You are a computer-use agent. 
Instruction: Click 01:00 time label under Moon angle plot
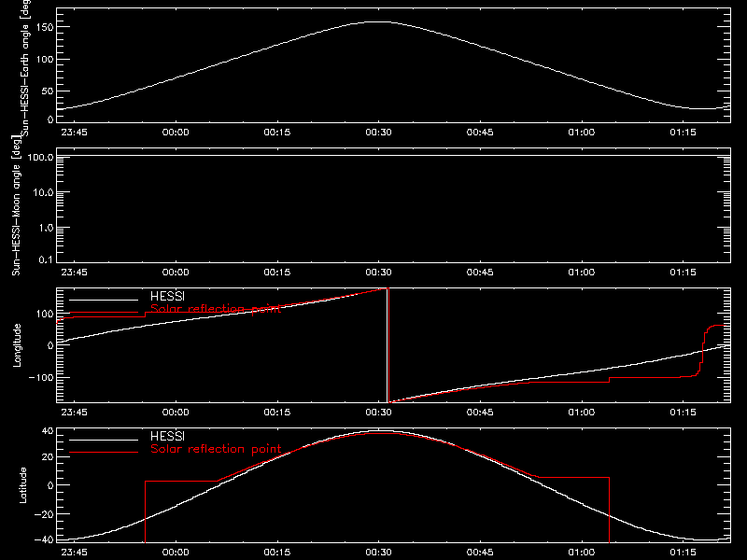click(582, 273)
